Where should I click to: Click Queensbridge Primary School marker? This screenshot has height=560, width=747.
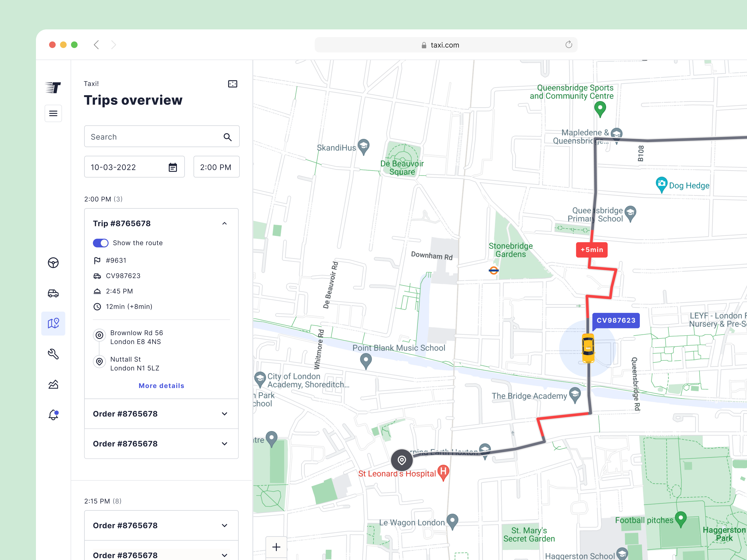coord(630,214)
